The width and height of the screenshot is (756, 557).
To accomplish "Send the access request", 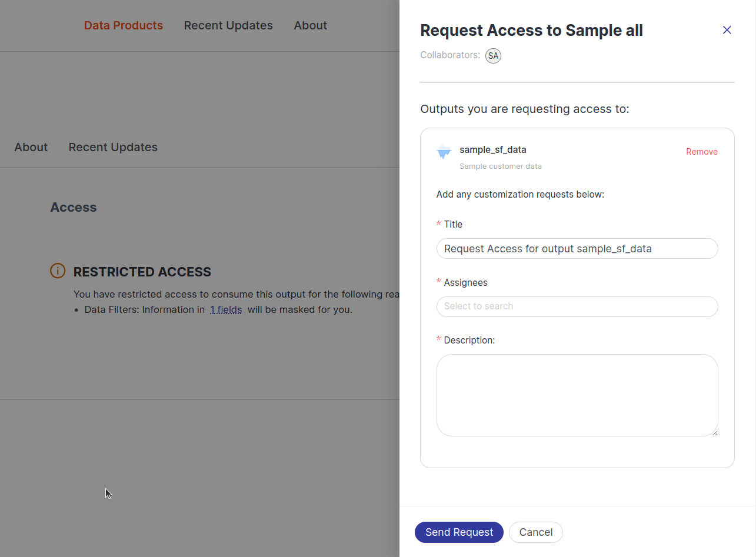I will pyautogui.click(x=459, y=532).
